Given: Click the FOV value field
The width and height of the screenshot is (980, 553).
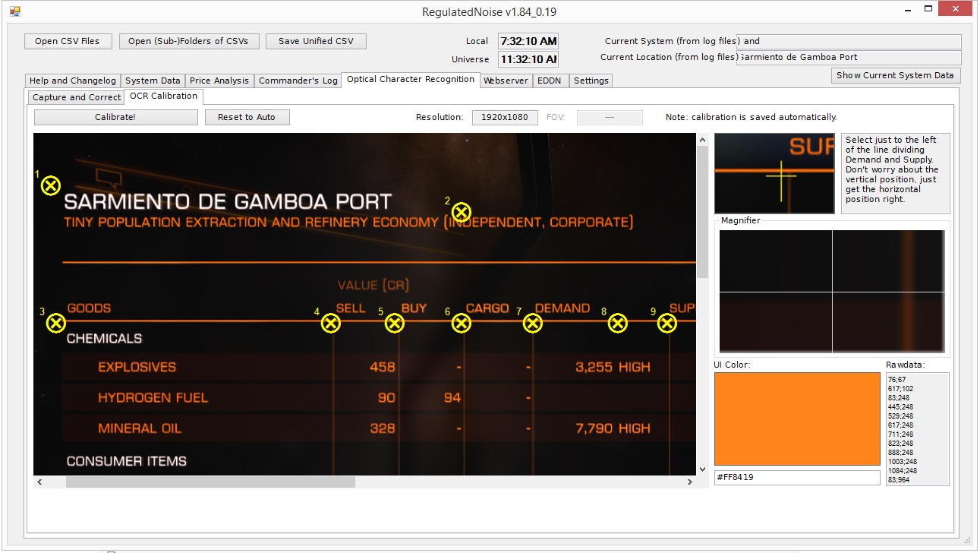Looking at the screenshot, I should pos(610,117).
